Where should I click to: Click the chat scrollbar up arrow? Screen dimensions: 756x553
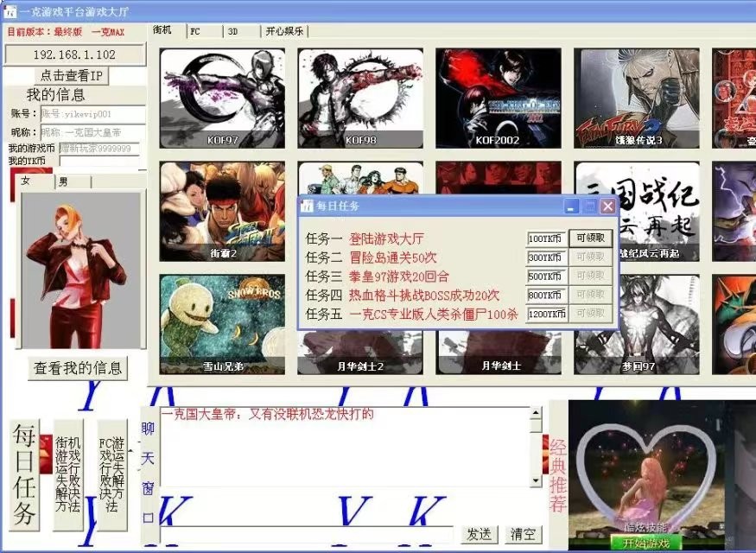[536, 413]
